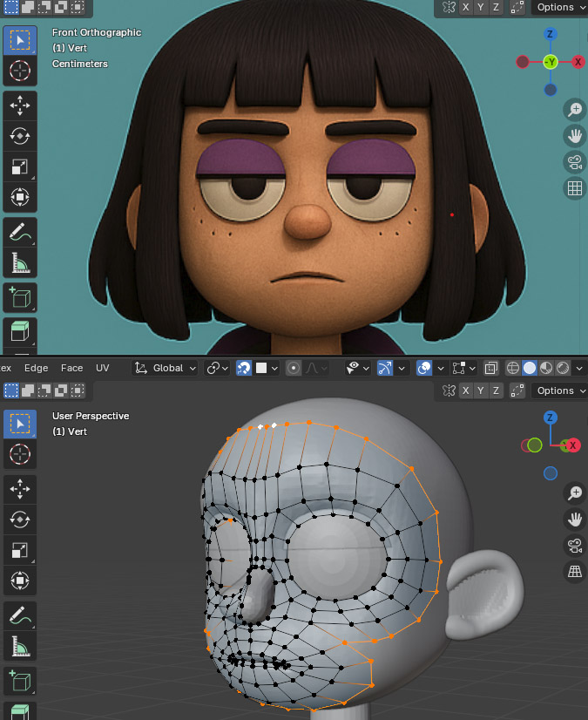
Task: Toggle camera view in the top viewport
Action: (574, 162)
